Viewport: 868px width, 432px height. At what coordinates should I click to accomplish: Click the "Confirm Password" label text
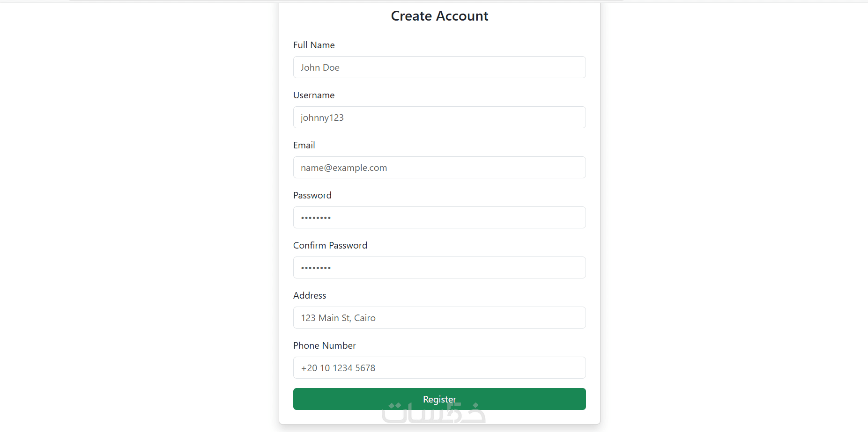point(330,246)
